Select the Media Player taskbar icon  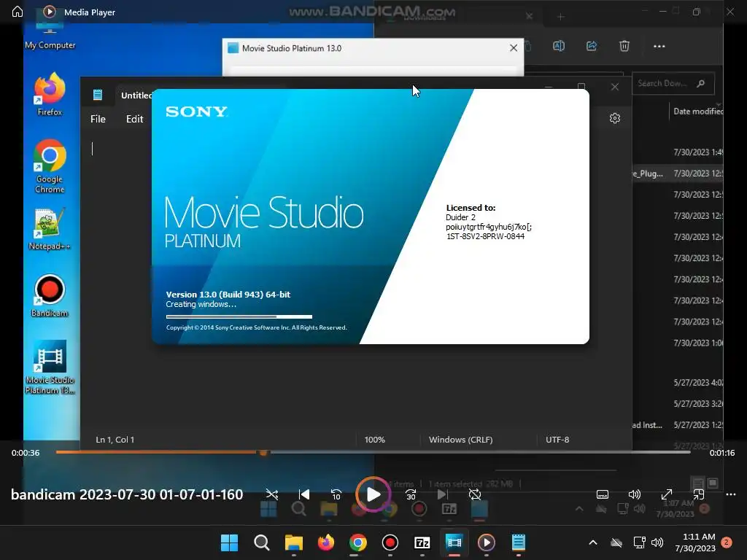pos(487,542)
